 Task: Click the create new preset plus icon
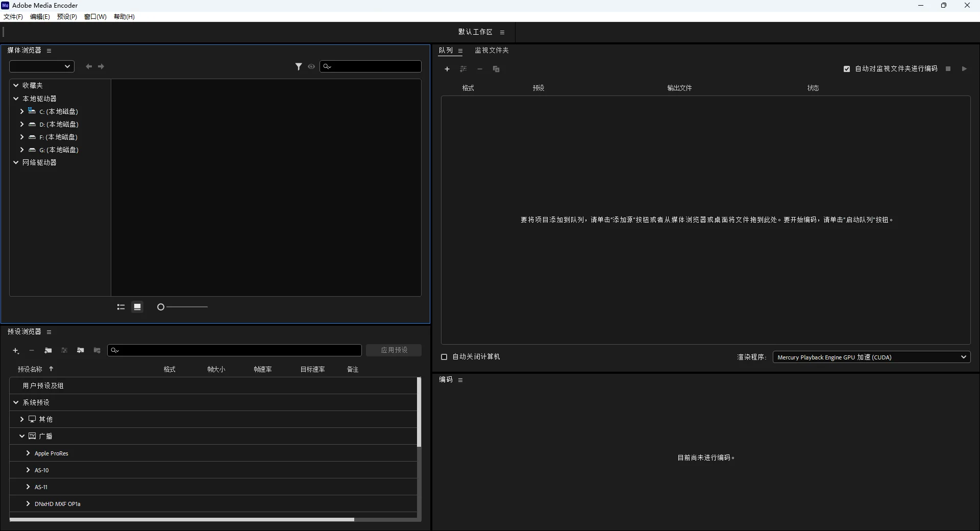pos(16,351)
